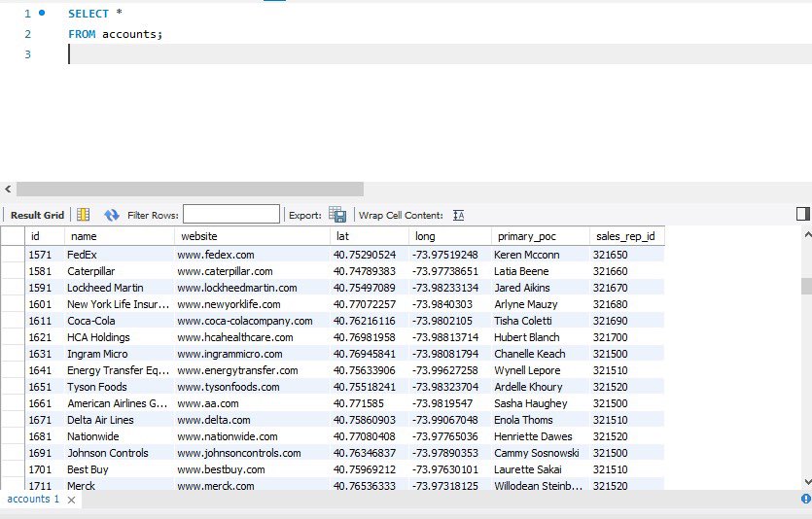This screenshot has width=812, height=519.
Task: Sort by the name column header
Action: tap(120, 236)
